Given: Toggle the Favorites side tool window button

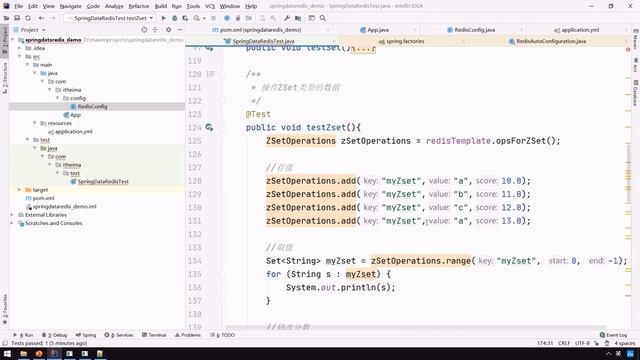Looking at the screenshot, I should pos(4,309).
